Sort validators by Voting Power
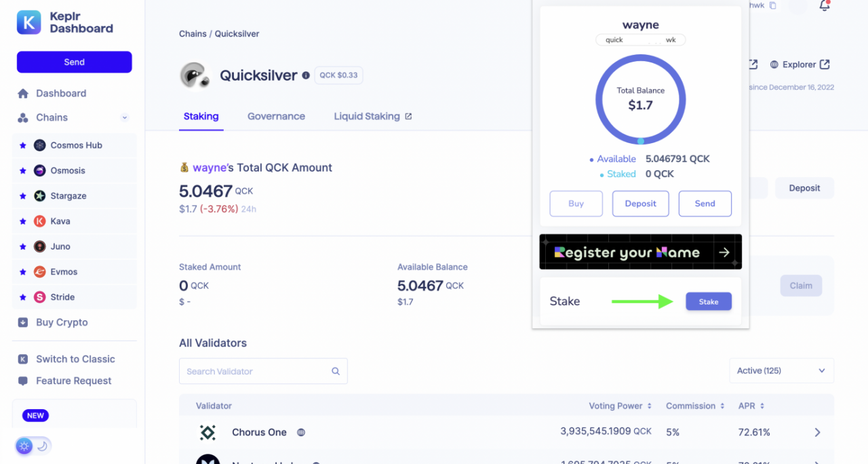The width and height of the screenshot is (868, 464). pyautogui.click(x=620, y=406)
